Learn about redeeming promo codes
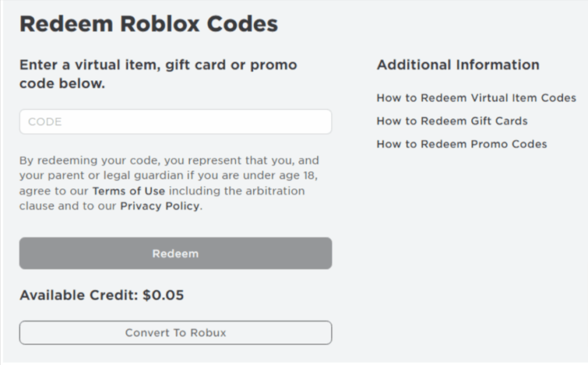This screenshot has width=588, height=365. point(461,144)
